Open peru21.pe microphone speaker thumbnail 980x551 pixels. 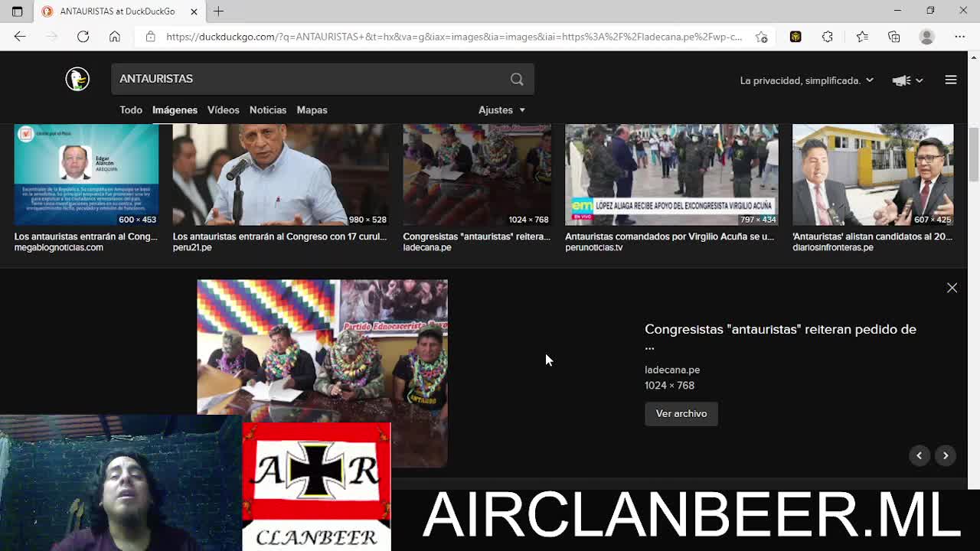point(280,175)
